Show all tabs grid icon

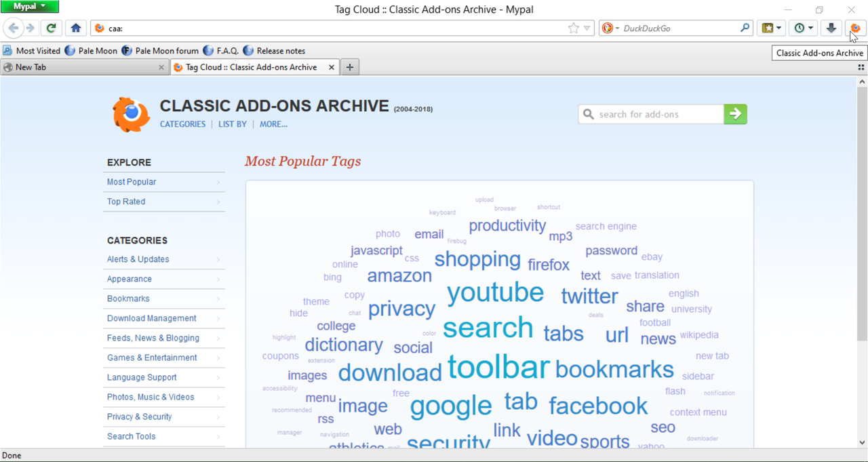(x=861, y=67)
